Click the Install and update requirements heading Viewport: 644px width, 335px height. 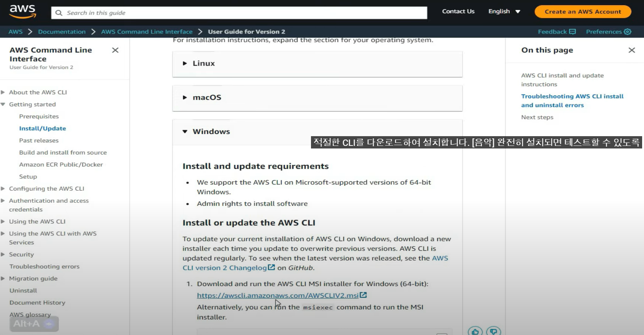(x=256, y=166)
